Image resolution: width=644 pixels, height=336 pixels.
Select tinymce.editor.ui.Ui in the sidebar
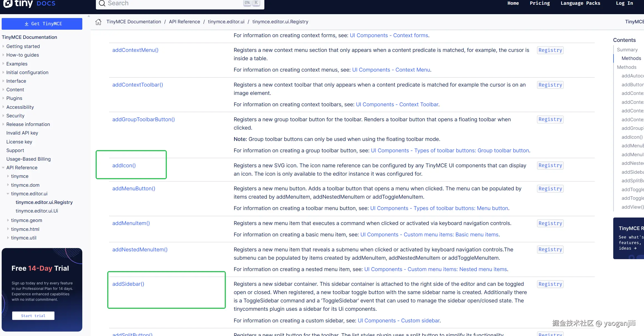pyautogui.click(x=37, y=211)
